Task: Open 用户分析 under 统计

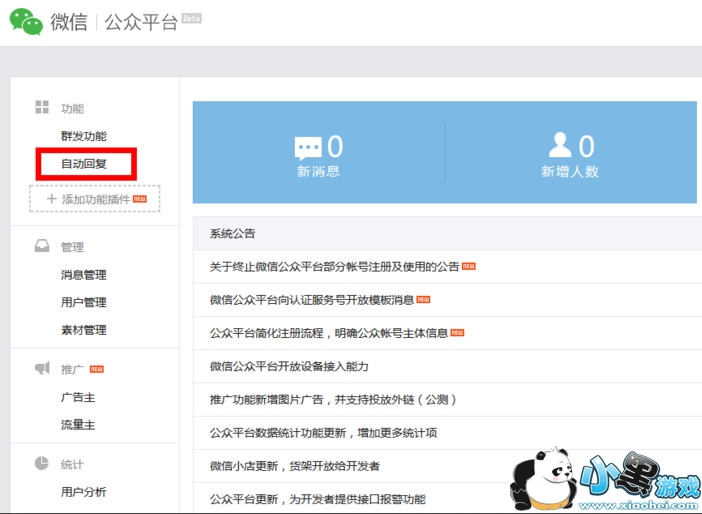Action: [x=84, y=492]
